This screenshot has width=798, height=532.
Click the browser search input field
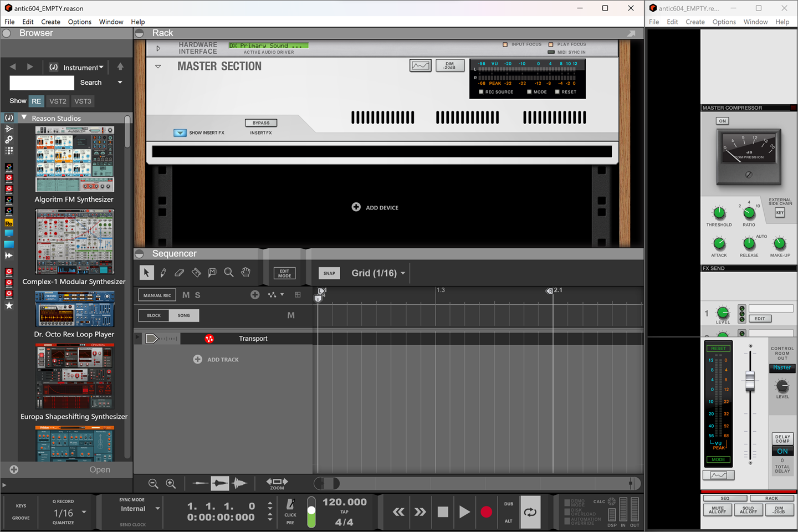42,83
